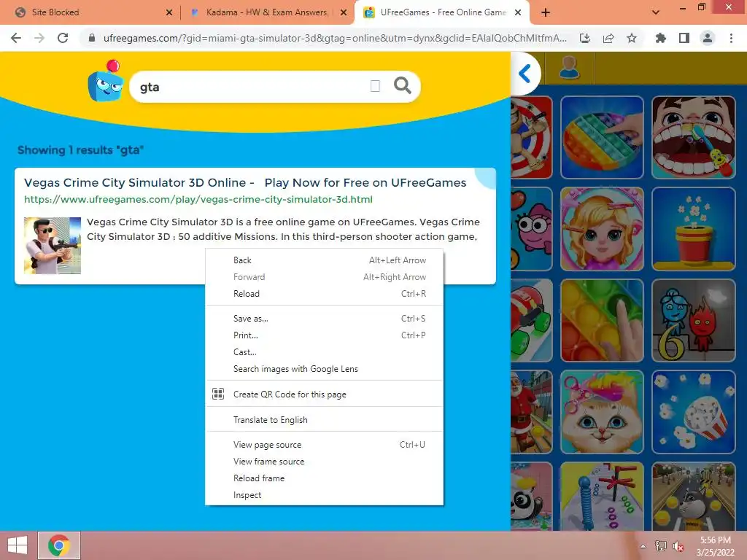
Task: Open the raccoon street runner game thumbnail
Action: (x=693, y=496)
